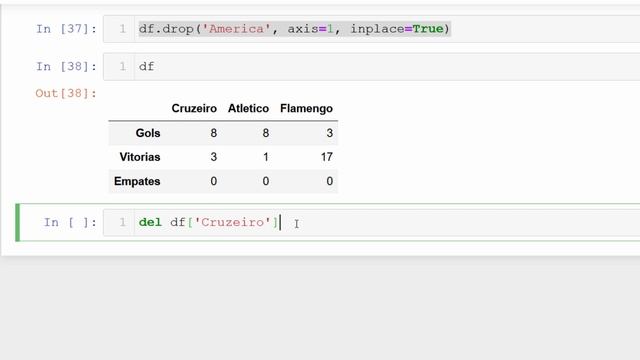Click line number 1 of cell 38
640x360 pixels.
pyautogui.click(x=122, y=67)
